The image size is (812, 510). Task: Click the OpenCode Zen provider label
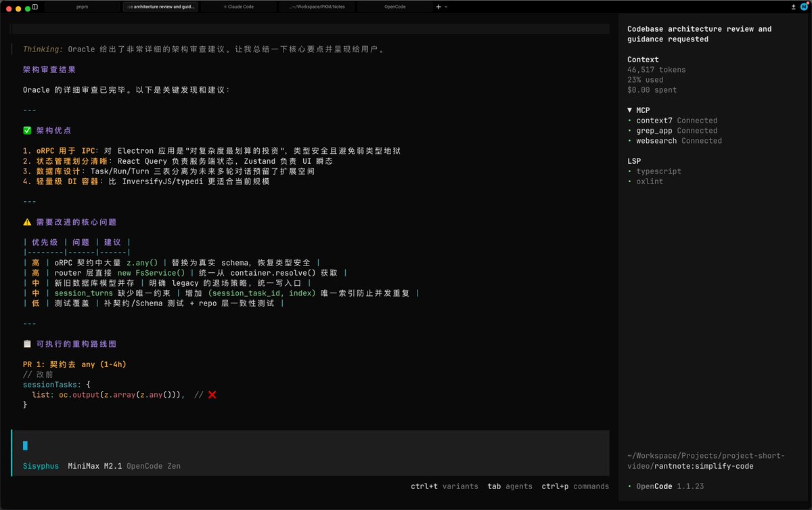tap(154, 466)
